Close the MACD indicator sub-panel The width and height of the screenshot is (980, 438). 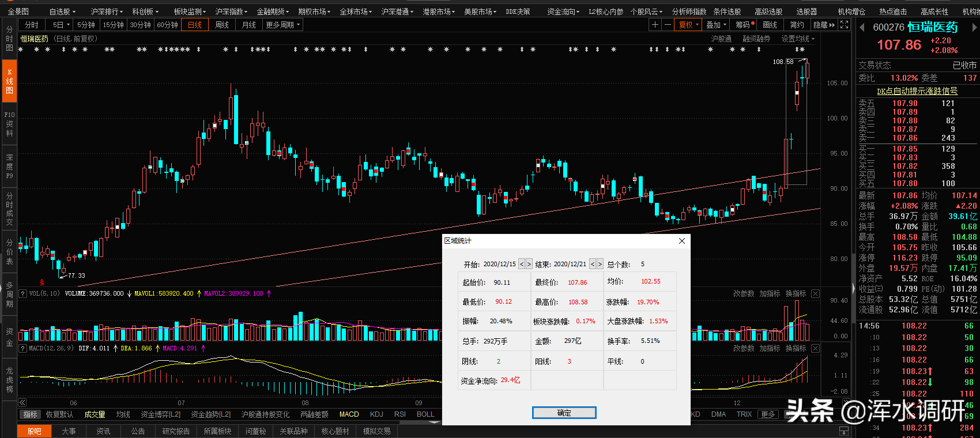(815, 348)
